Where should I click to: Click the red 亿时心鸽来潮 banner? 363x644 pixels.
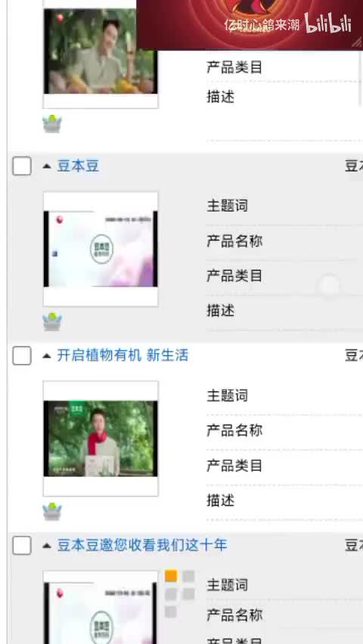point(250,25)
